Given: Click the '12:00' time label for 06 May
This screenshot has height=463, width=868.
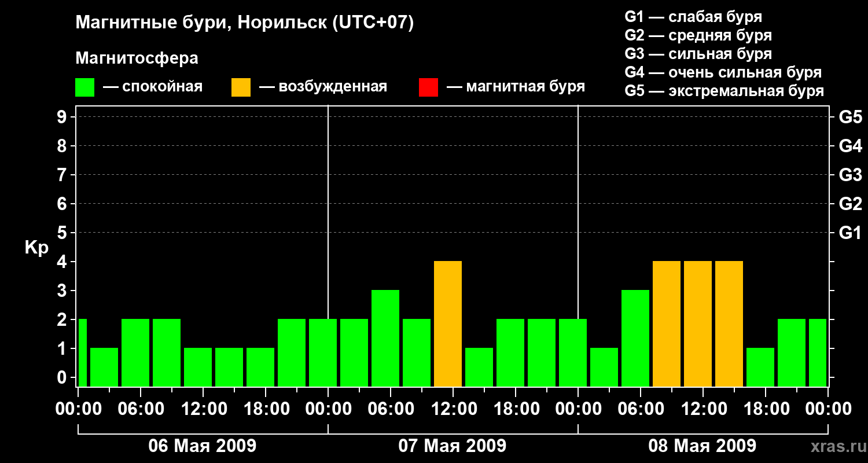Looking at the screenshot, I should coord(203,409).
